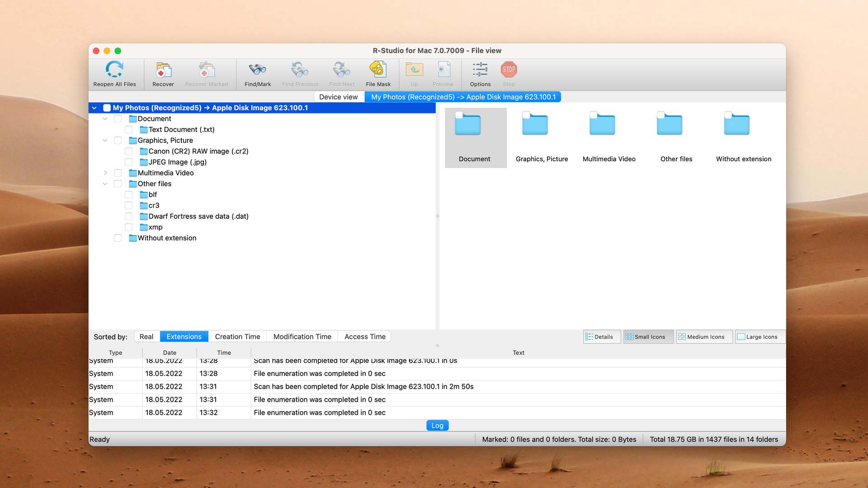This screenshot has height=488, width=868.
Task: Open the Options settings icon
Action: click(480, 74)
